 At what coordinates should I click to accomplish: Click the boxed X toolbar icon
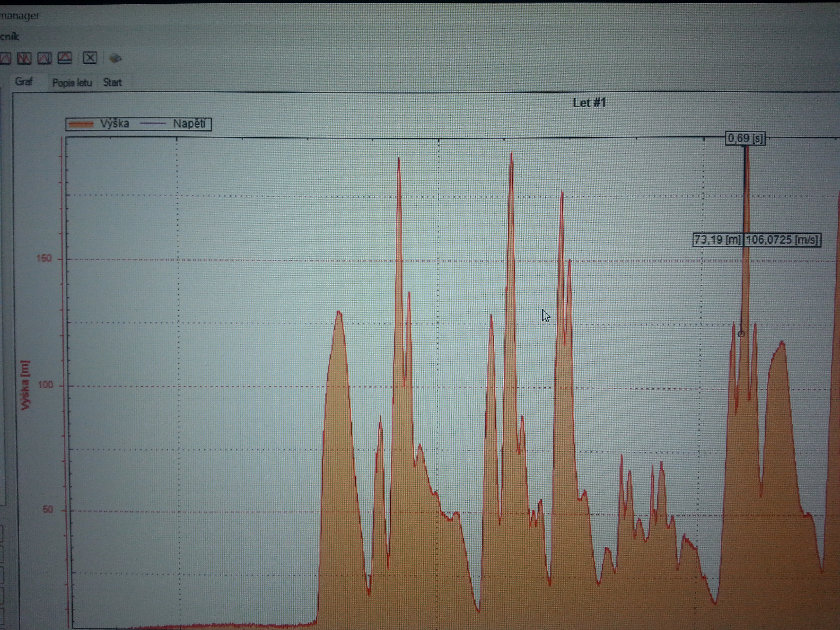point(90,58)
